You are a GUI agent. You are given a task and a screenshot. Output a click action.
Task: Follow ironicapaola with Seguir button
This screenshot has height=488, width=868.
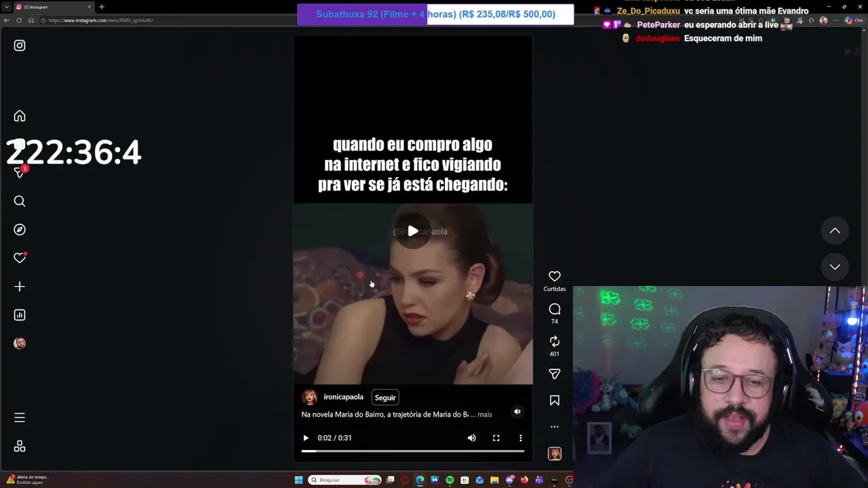(385, 398)
